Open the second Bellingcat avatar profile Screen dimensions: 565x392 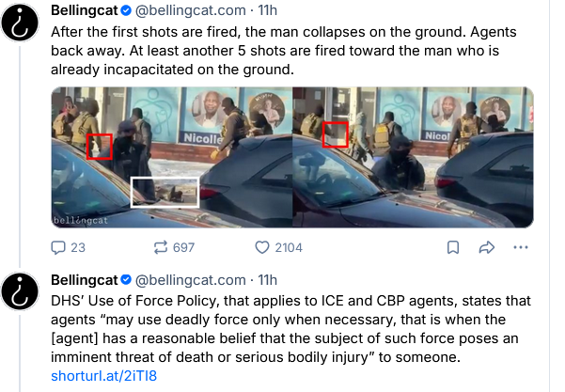[x=20, y=291]
